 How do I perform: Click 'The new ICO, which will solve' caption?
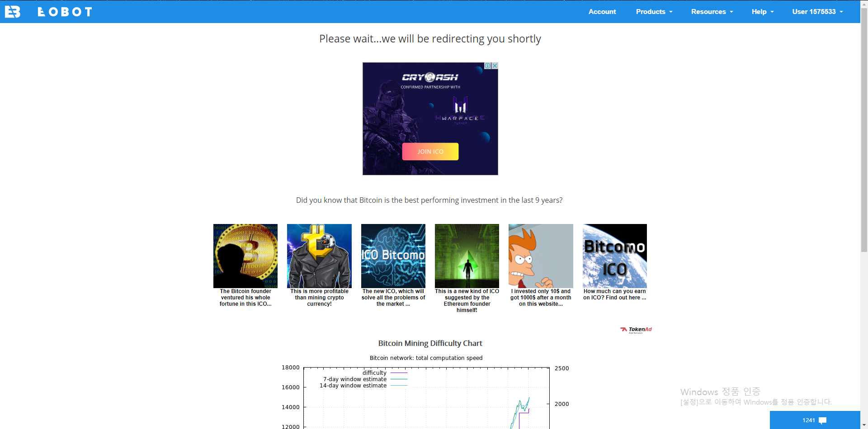[x=393, y=298]
